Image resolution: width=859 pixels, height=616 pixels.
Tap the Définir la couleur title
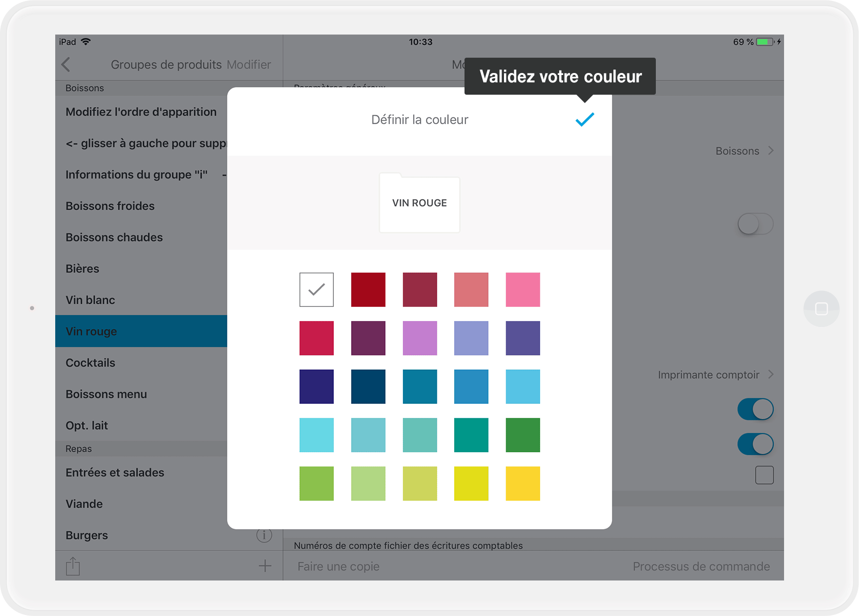point(420,120)
